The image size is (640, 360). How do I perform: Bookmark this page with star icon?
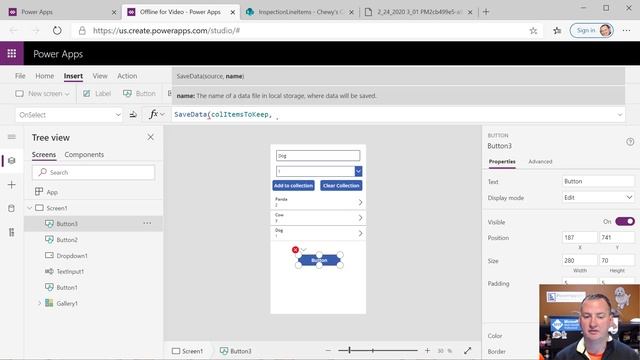[533, 31]
